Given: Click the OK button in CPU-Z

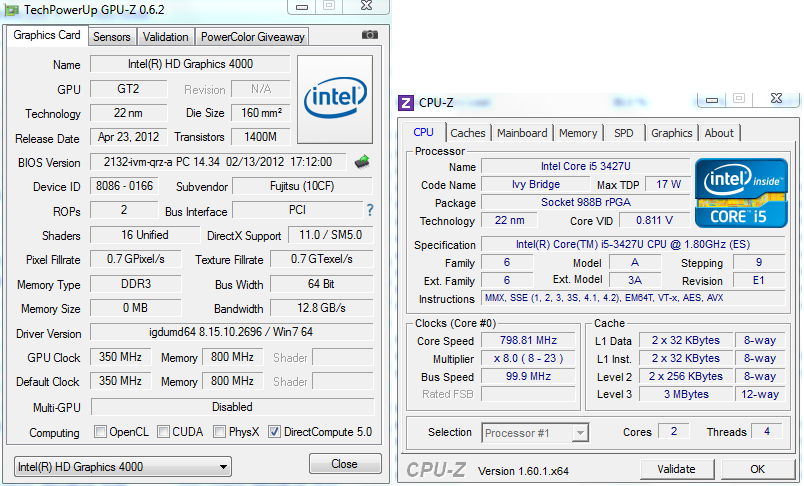Looking at the screenshot, I should pyautogui.click(x=757, y=469).
